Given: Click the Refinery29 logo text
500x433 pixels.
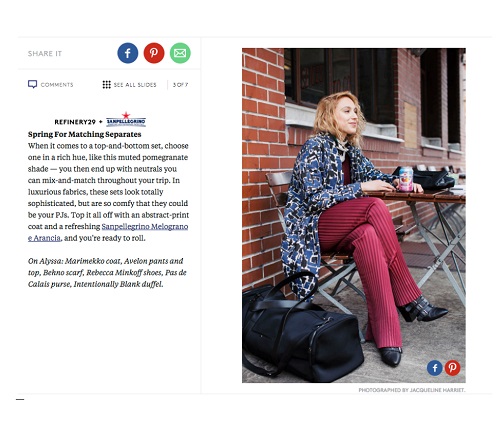Looking at the screenshot, I should click(75, 122).
